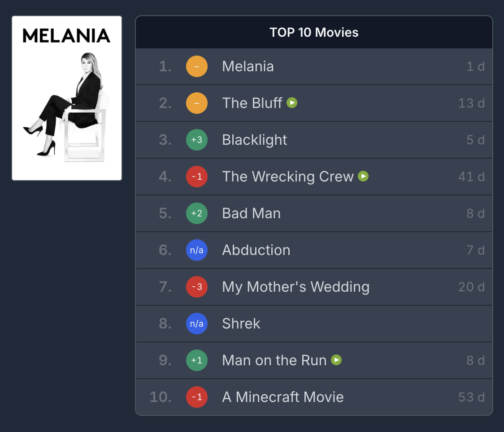Viewport: 504px width, 432px height.
Task: Click the red -1 badge for A Minecraft Movie
Action: point(197,397)
